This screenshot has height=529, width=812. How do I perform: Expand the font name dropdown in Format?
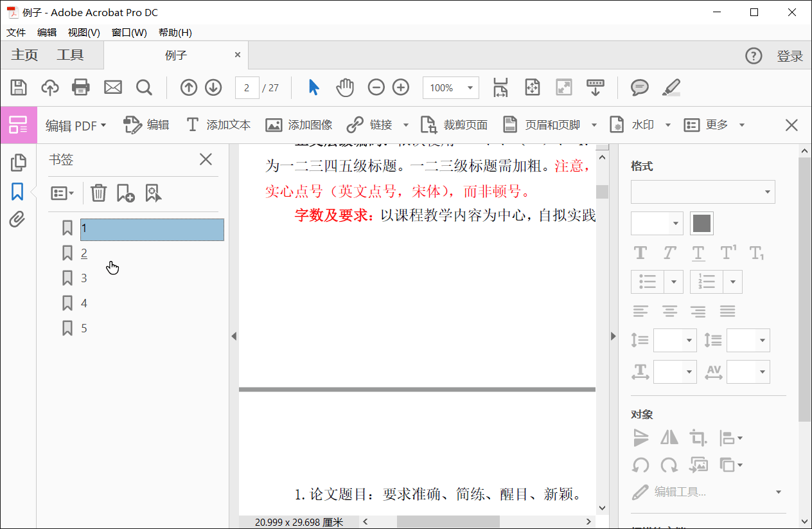[767, 192]
